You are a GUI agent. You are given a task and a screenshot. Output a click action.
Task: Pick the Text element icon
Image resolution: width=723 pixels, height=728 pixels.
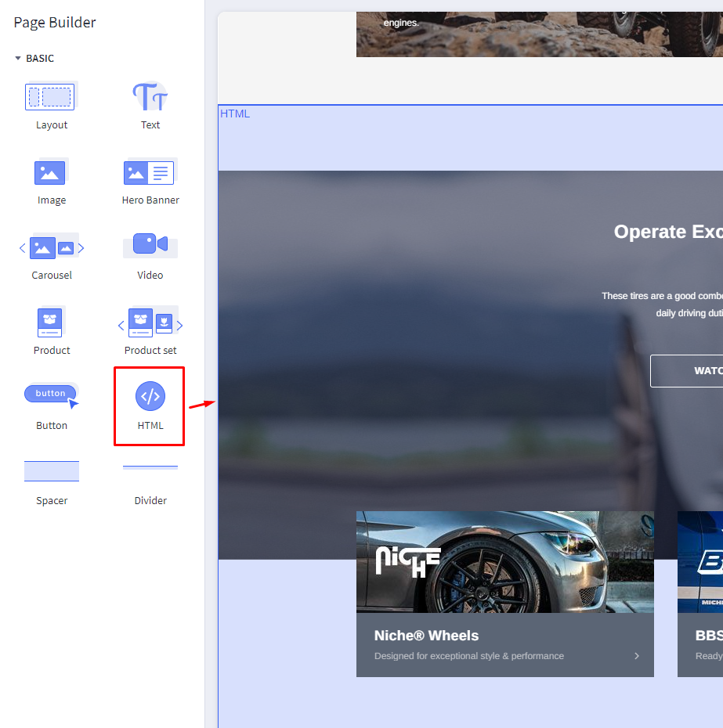coord(150,96)
